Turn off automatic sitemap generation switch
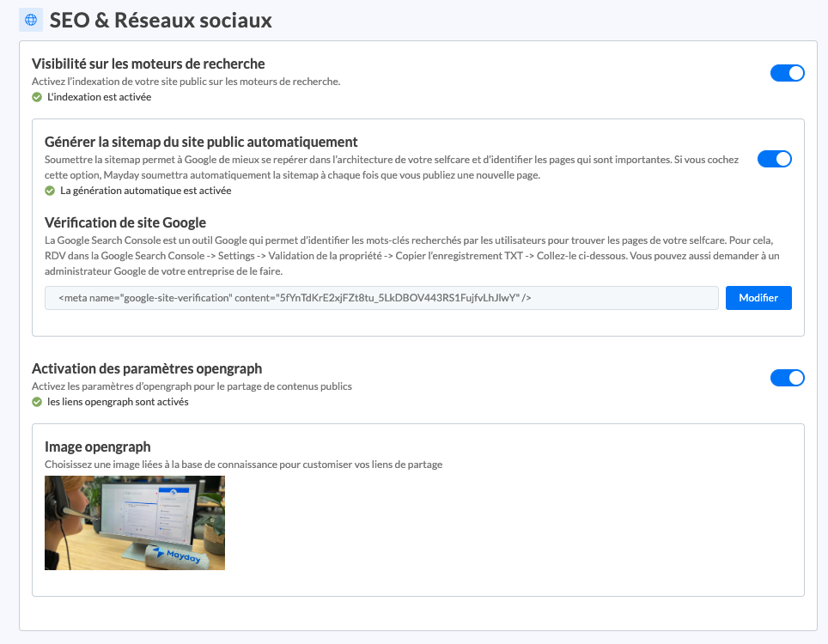 click(x=774, y=159)
